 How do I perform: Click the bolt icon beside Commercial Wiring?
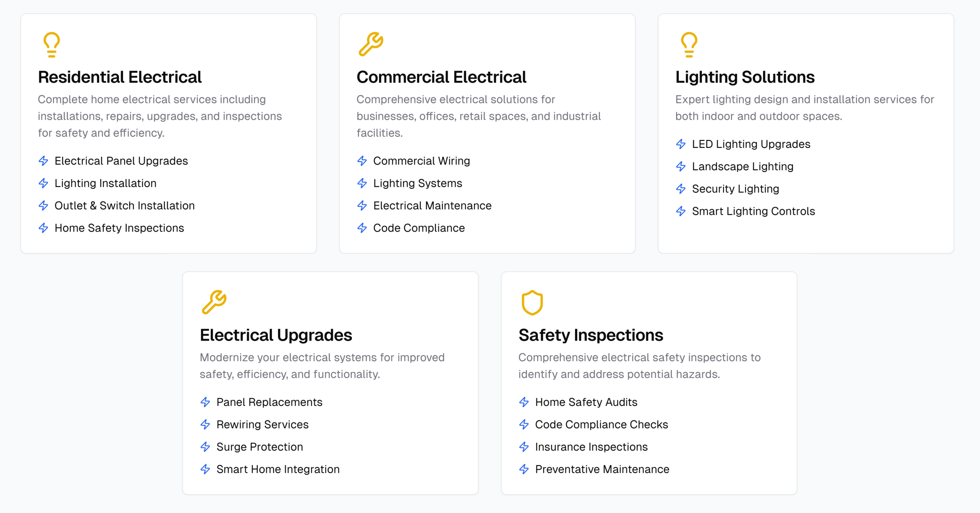pyautogui.click(x=362, y=161)
